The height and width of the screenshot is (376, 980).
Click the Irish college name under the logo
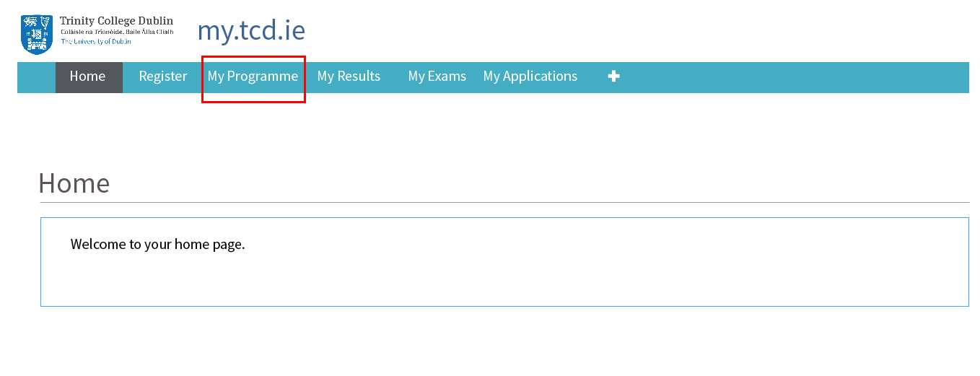(117, 32)
